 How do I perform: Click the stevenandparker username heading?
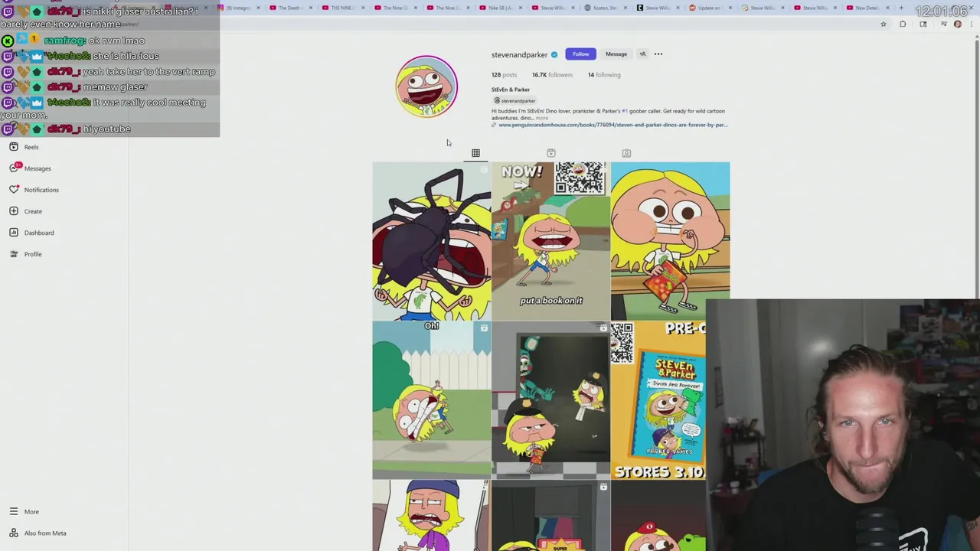coord(519,54)
